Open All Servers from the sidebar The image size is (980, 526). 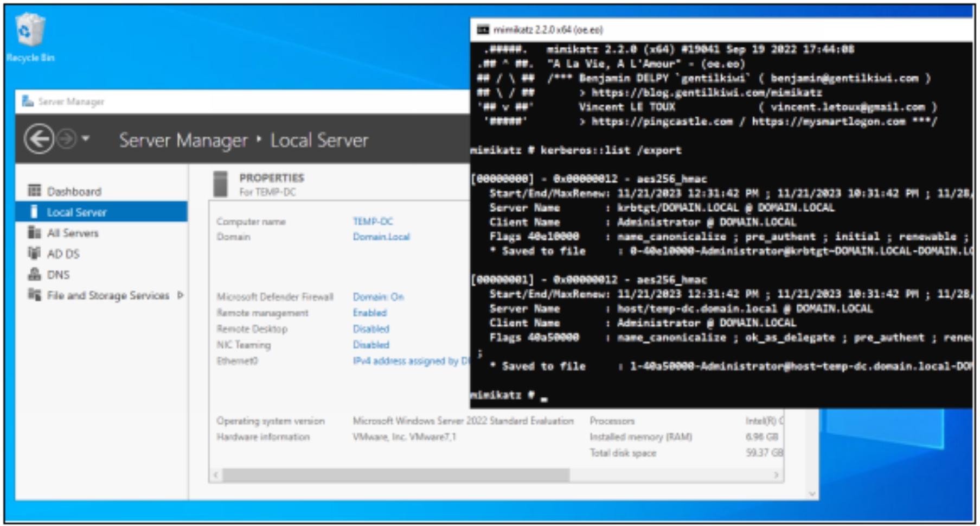[73, 233]
